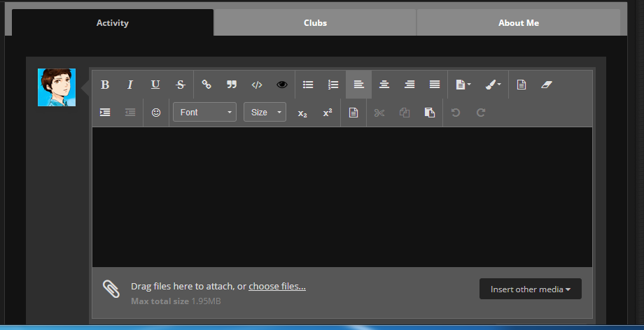Image resolution: width=644 pixels, height=330 pixels.
Task: Copy selection with copy icon
Action: (405, 113)
